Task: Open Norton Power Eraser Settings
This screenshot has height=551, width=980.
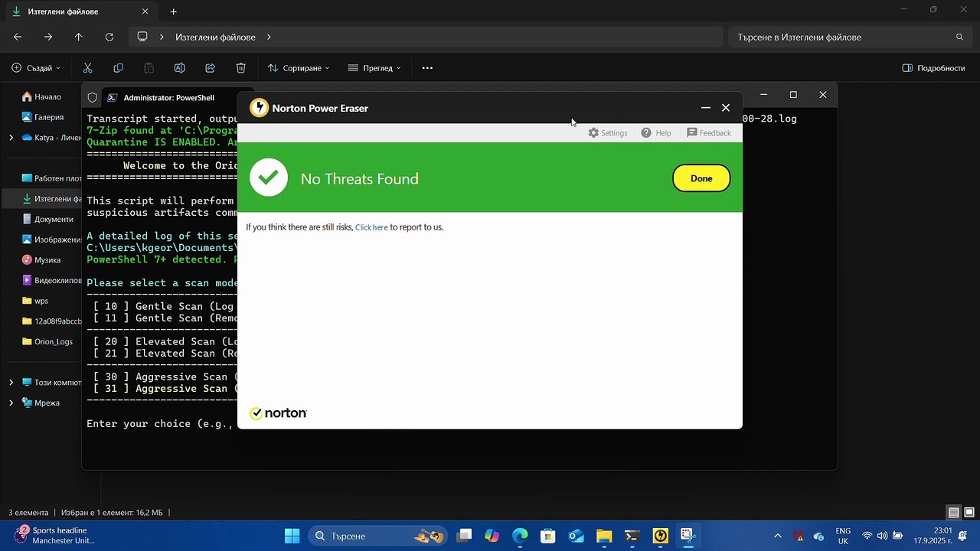Action: pos(608,133)
